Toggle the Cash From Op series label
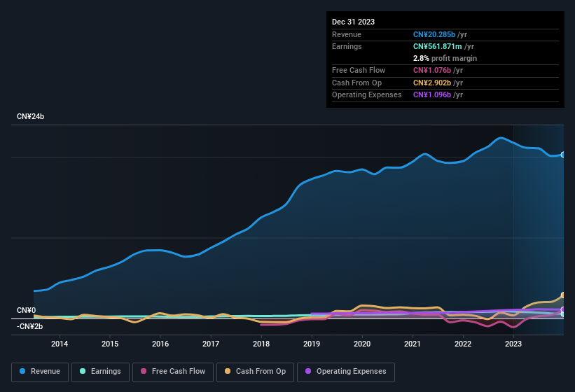Viewport: 575px width, 392px height. point(261,371)
